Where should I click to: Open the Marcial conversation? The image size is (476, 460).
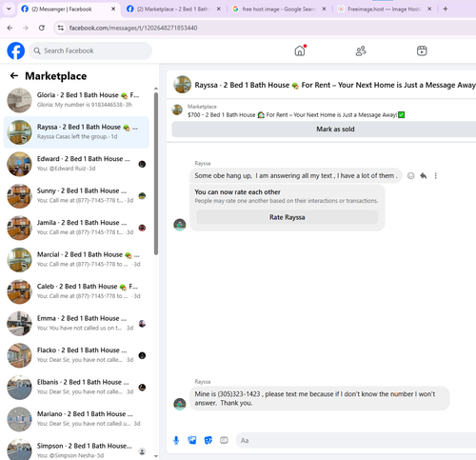point(76,260)
